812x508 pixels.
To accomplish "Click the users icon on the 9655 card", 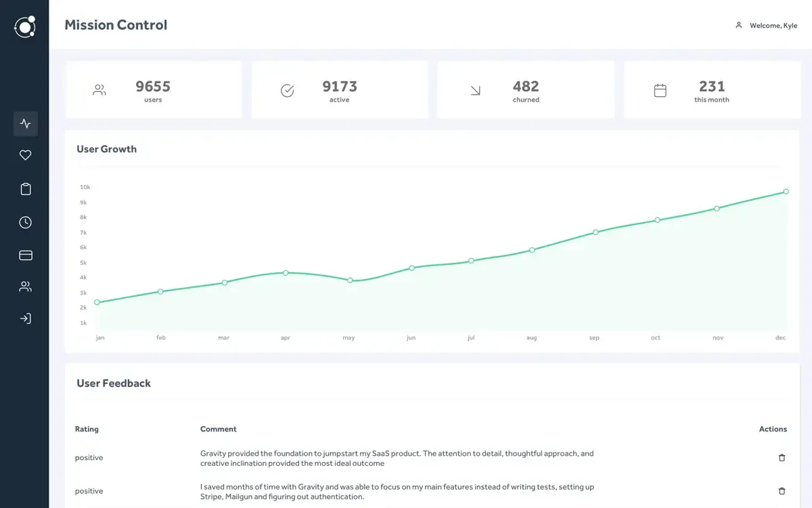I will (x=99, y=89).
